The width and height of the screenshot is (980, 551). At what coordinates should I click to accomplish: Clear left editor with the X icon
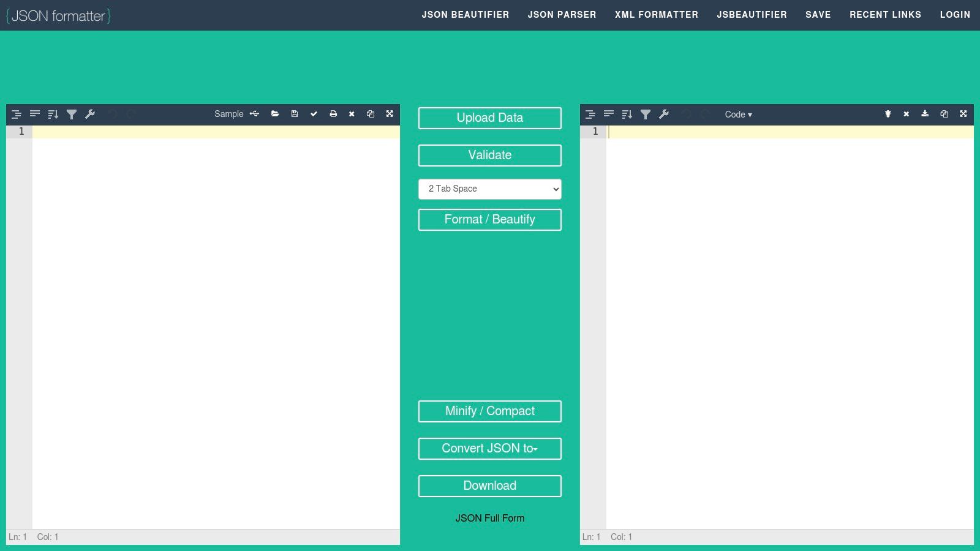(x=352, y=114)
